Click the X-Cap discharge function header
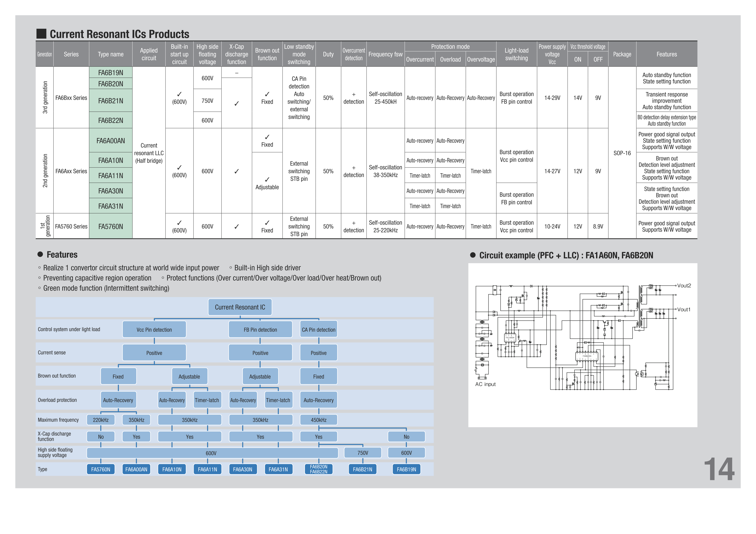This screenshot has width=756, height=534. (237, 54)
